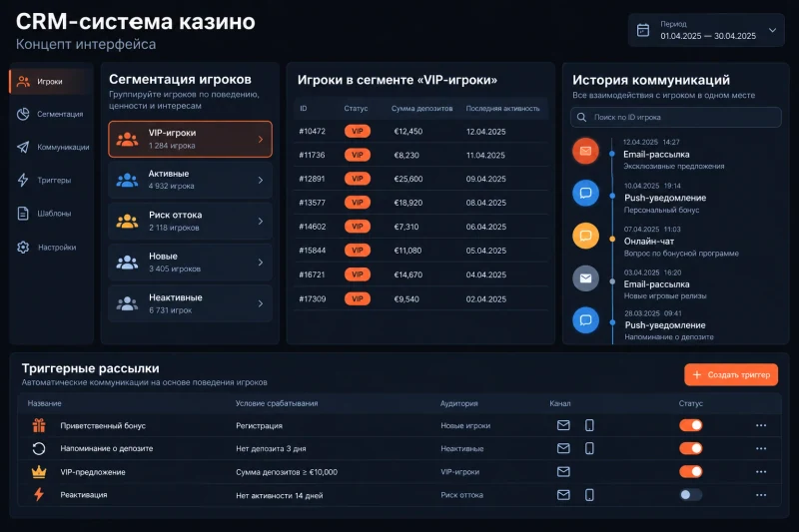799x532 pixels.
Task: Click the orange email icon for 12.04.2025 рассылка
Action: click(585, 151)
